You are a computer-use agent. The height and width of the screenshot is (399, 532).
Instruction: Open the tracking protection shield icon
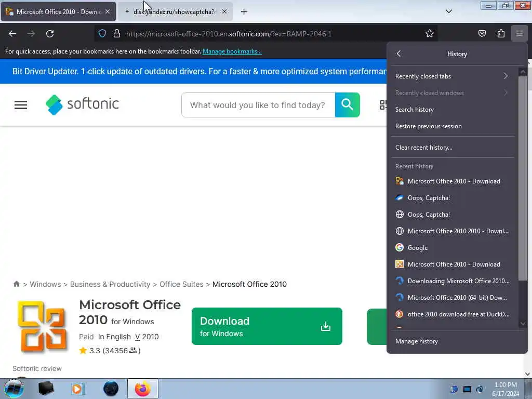(x=102, y=33)
